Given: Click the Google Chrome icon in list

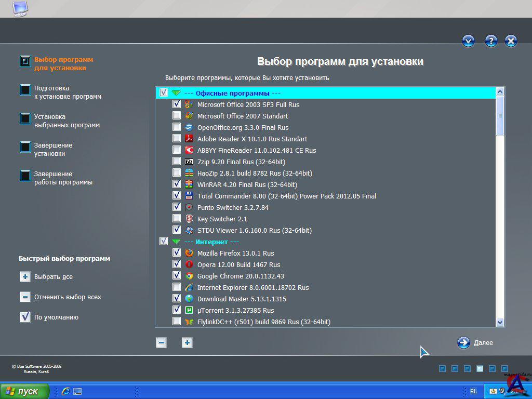Looking at the screenshot, I should (189, 276).
